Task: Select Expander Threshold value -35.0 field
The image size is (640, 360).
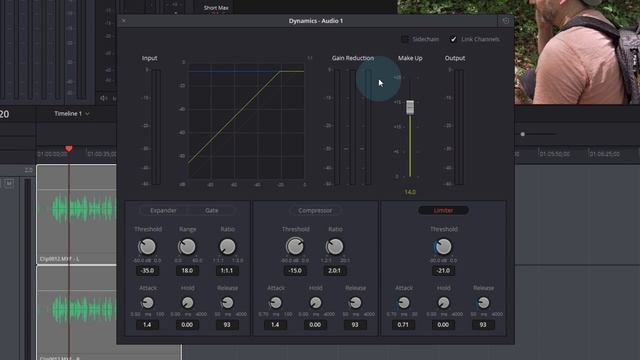Action: click(147, 271)
